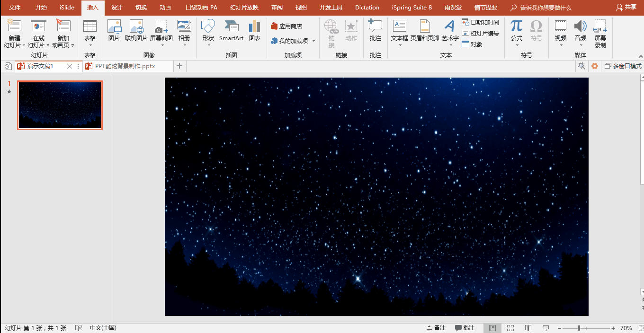Image resolution: width=644 pixels, height=333 pixels.
Task: Open the 设计 ribbon tab
Action: coord(116,8)
